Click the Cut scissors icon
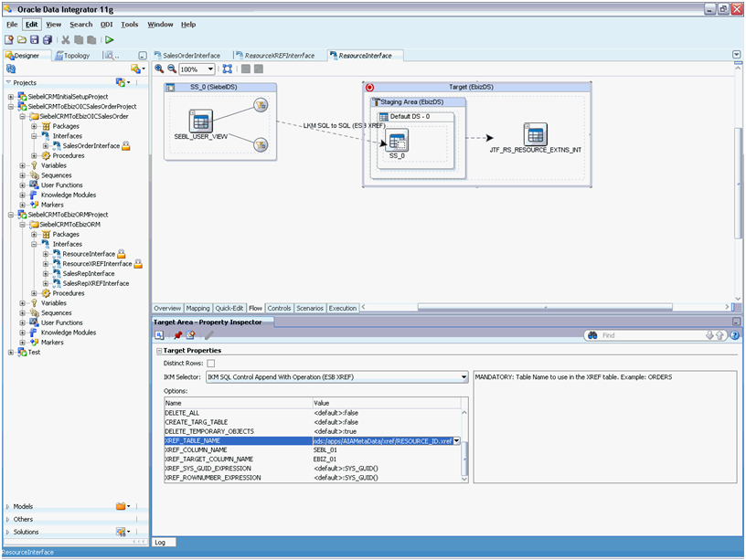Image resolution: width=746 pixels, height=560 pixels. tap(66, 40)
